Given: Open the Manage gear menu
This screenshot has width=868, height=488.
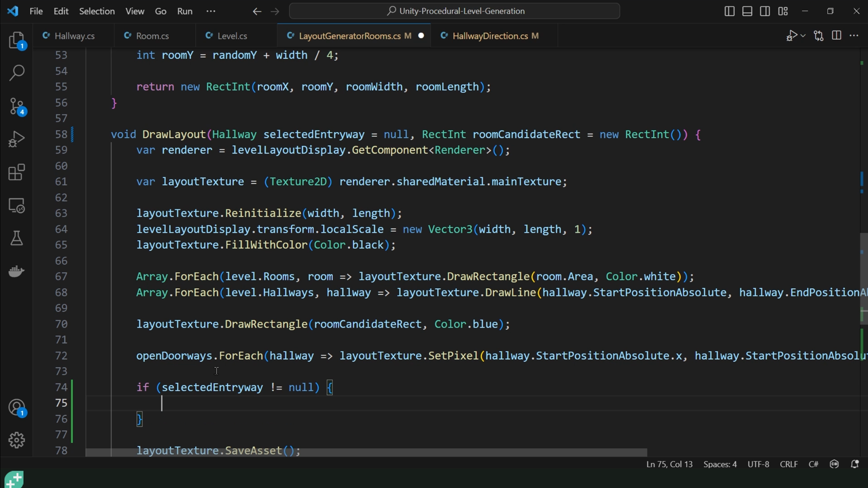Looking at the screenshot, I should [17, 440].
